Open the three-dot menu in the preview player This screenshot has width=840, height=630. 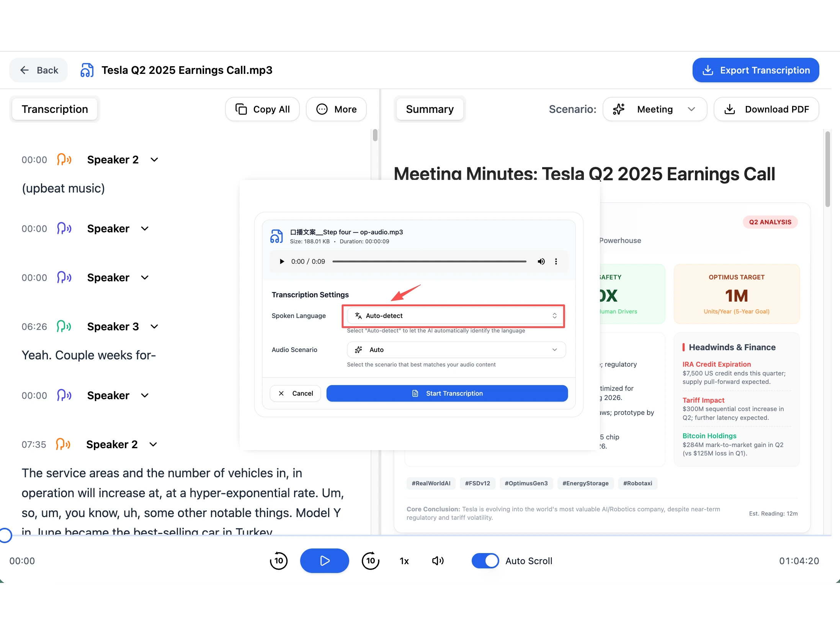tap(556, 261)
